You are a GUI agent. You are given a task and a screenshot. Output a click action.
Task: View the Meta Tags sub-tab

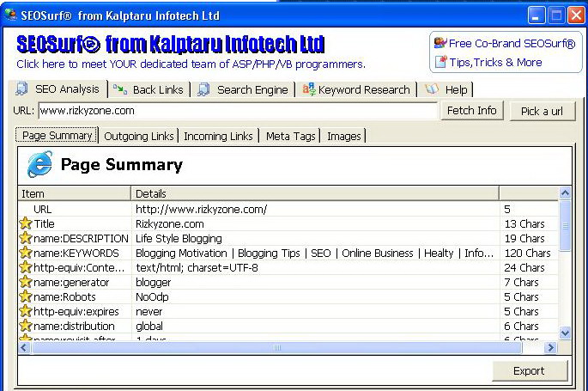point(291,136)
